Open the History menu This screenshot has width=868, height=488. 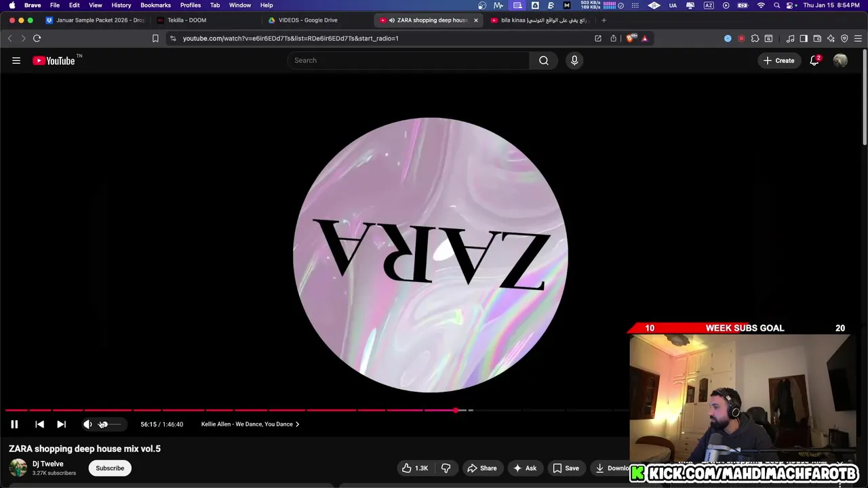coord(121,5)
